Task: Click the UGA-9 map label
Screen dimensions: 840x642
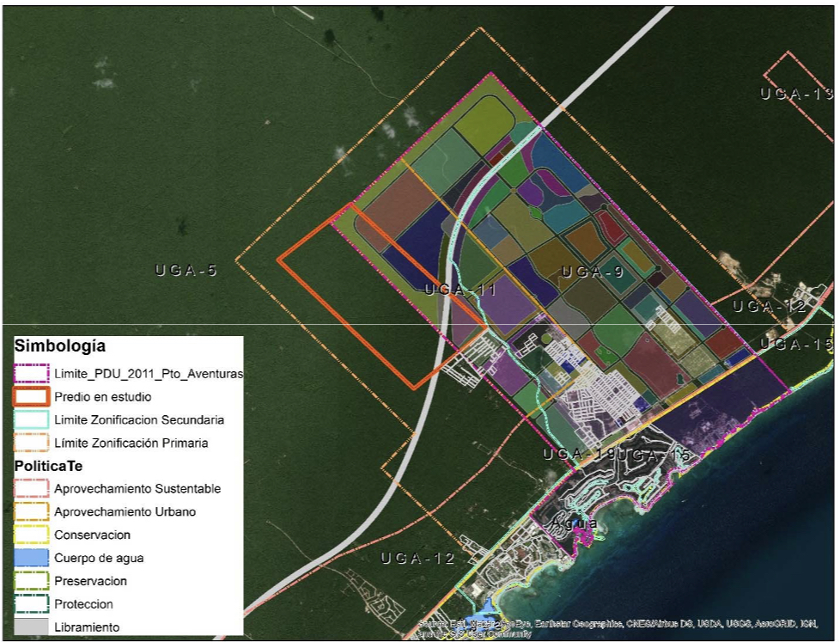Action: point(592,272)
